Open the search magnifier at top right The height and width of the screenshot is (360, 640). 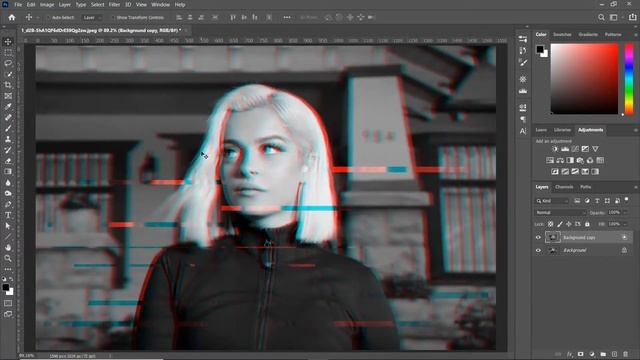pyautogui.click(x=601, y=17)
